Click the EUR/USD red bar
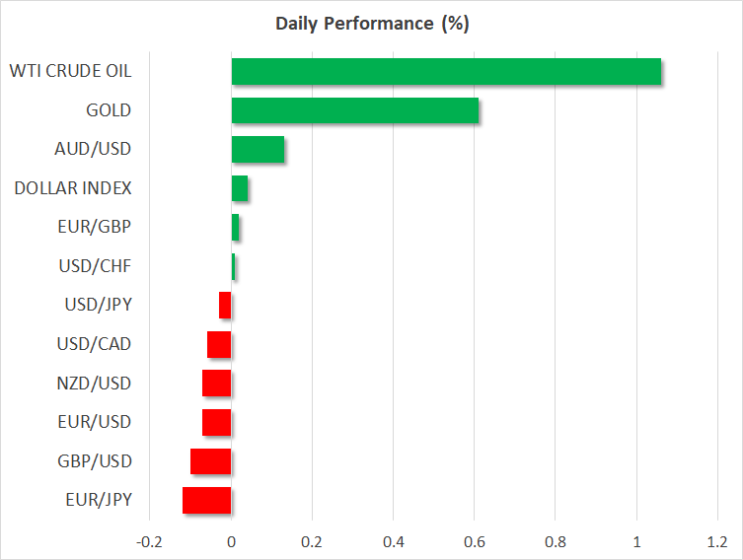This screenshot has height=560, width=743. [x=217, y=422]
